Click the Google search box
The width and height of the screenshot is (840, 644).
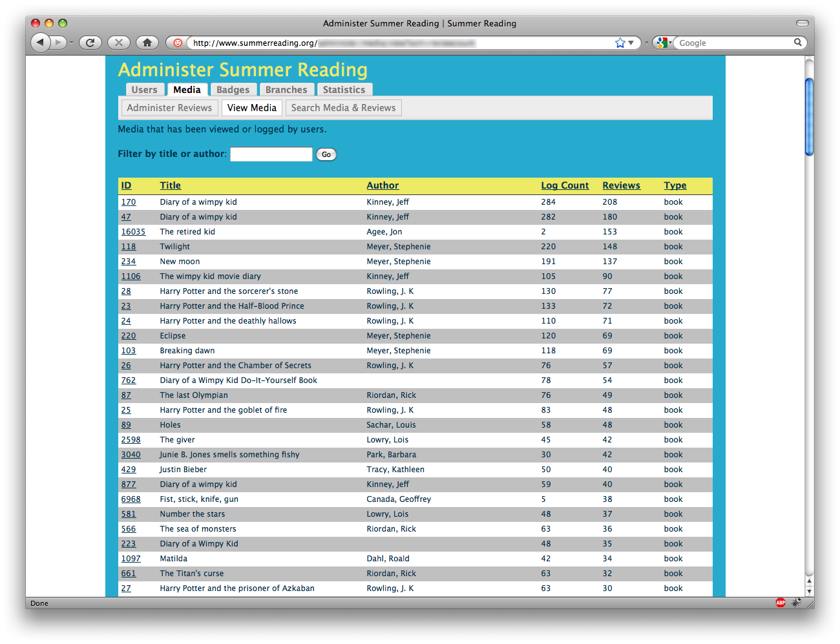pyautogui.click(x=733, y=43)
